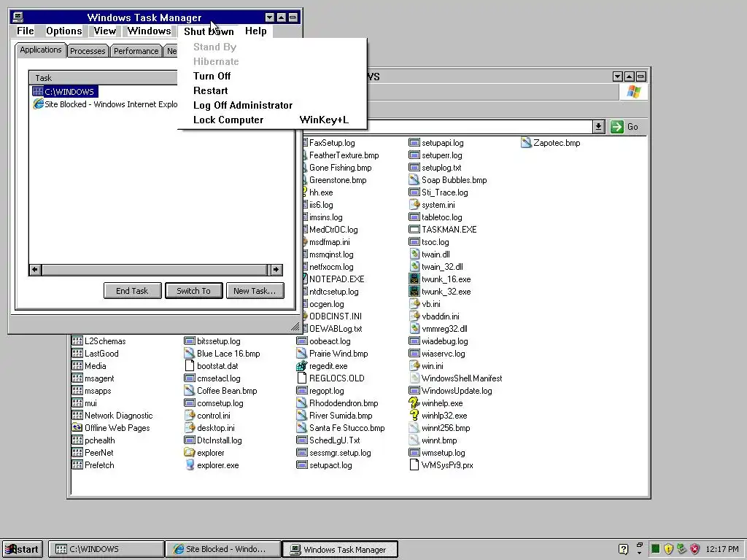747x560 pixels.
Task: Select the NOTEPAD.EXE file name
Action: pyautogui.click(x=337, y=279)
